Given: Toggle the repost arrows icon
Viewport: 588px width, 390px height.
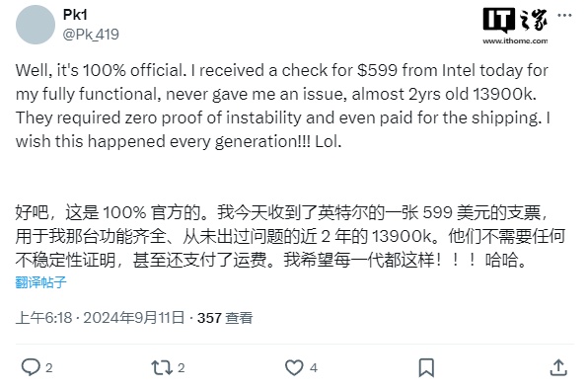Looking at the screenshot, I should pyautogui.click(x=162, y=367).
